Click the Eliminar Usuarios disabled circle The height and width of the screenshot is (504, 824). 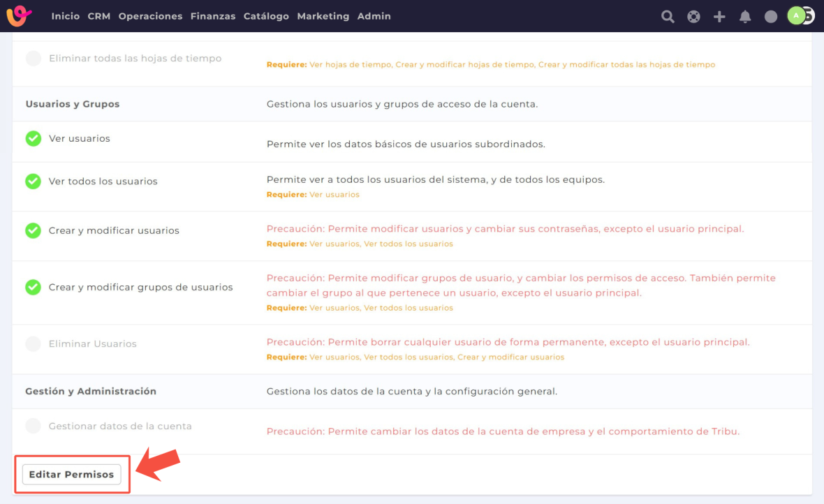[33, 343]
